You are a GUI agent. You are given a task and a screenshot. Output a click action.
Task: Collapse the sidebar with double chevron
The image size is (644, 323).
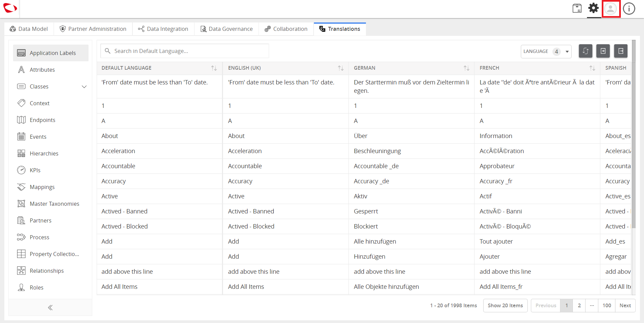50,308
